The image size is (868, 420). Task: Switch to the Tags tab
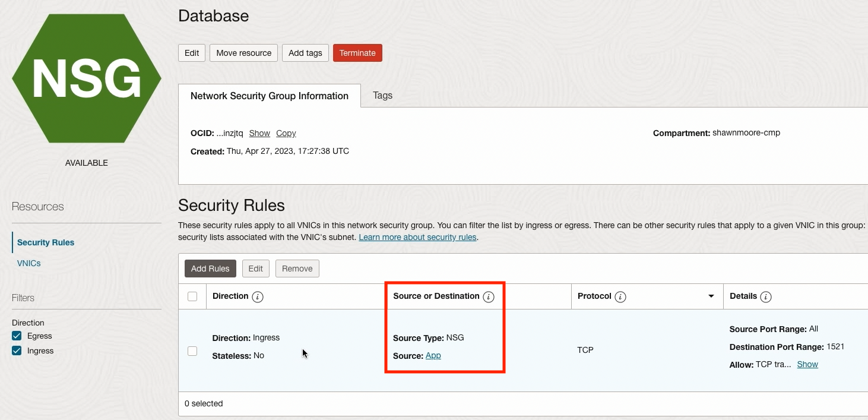click(x=382, y=96)
